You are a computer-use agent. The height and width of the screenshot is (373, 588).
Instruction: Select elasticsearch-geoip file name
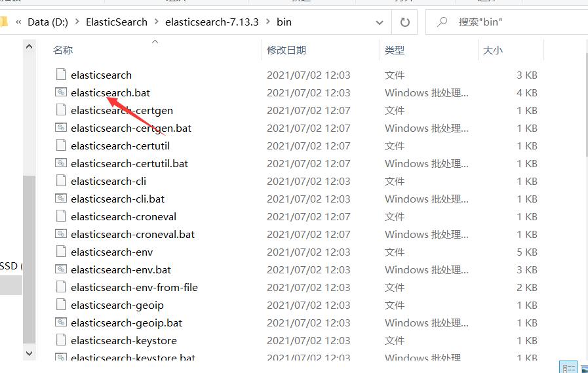(117, 305)
